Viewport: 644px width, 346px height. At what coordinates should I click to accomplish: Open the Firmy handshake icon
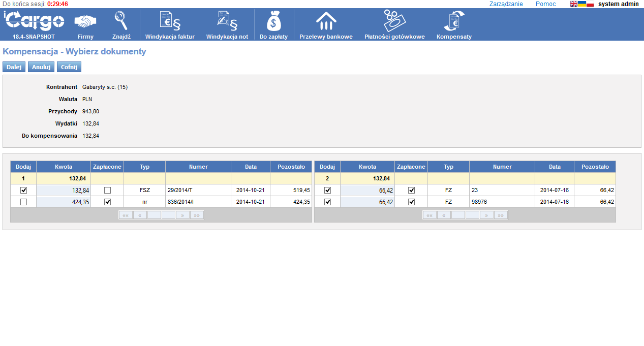point(85,22)
